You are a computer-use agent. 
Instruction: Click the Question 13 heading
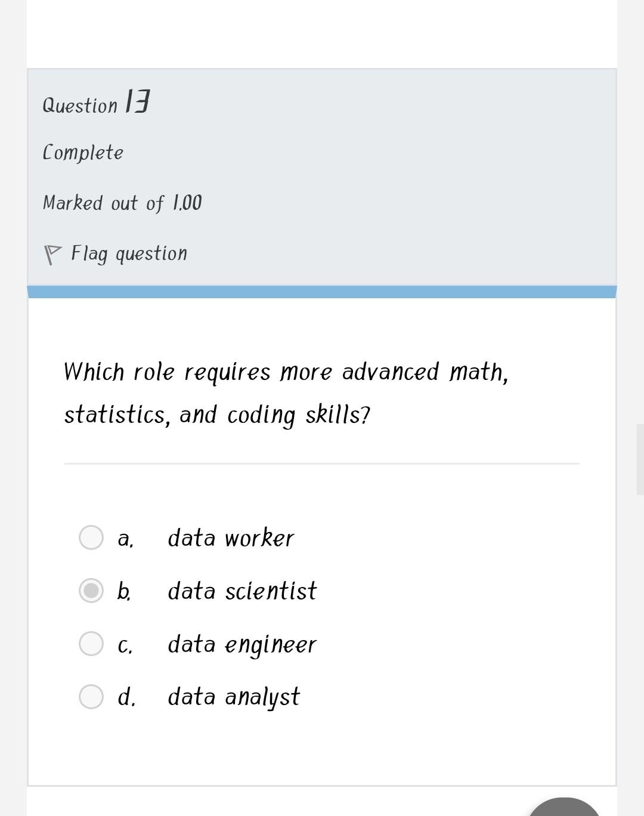(x=95, y=103)
